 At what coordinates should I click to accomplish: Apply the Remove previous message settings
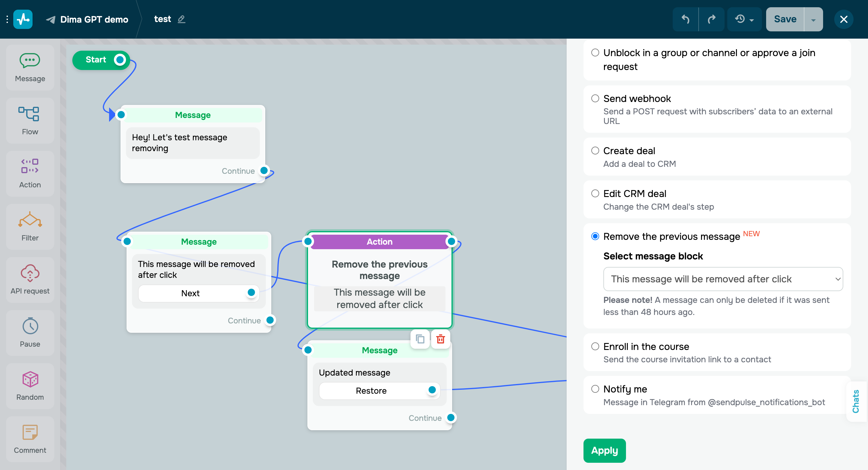pyautogui.click(x=604, y=450)
